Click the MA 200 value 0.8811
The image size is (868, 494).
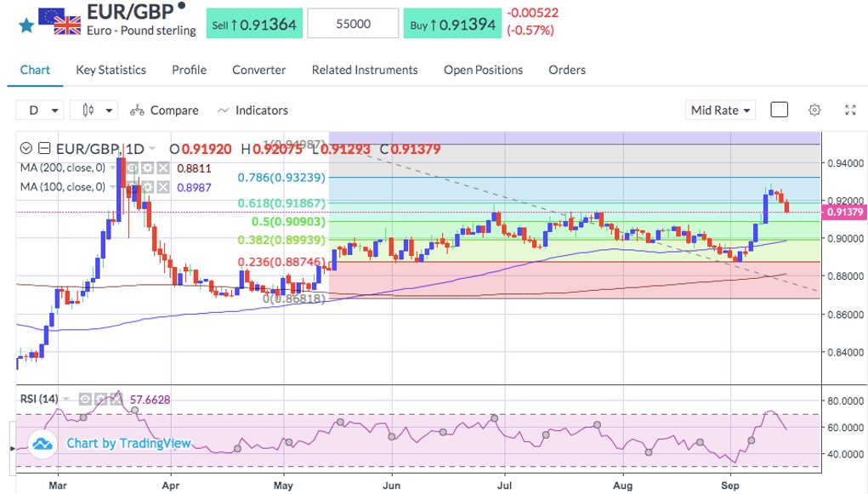pyautogui.click(x=194, y=168)
